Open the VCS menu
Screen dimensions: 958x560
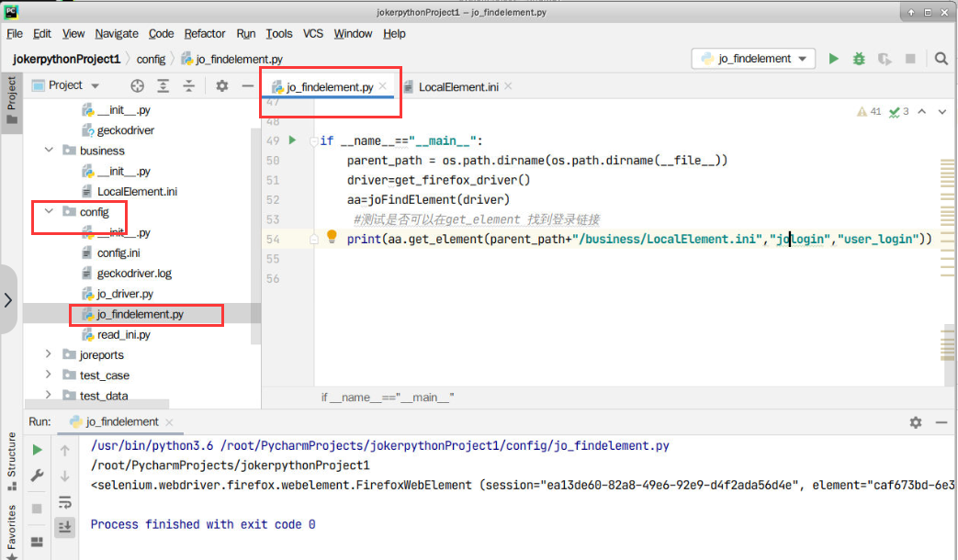pyautogui.click(x=313, y=34)
